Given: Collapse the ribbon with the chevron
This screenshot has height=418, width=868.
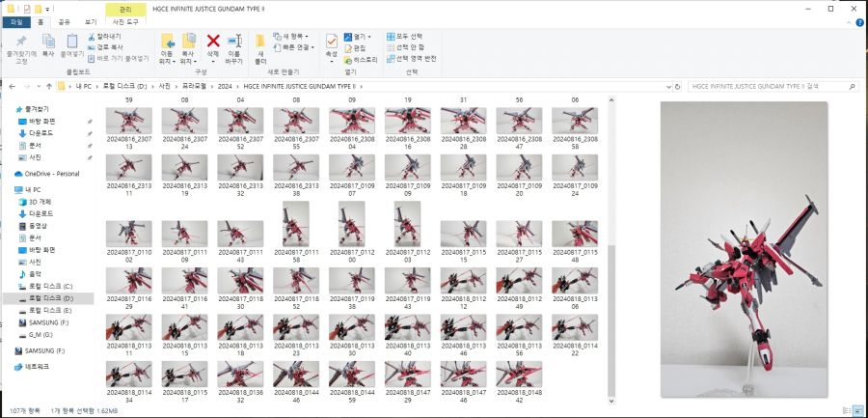Looking at the screenshot, I should tap(851, 22).
